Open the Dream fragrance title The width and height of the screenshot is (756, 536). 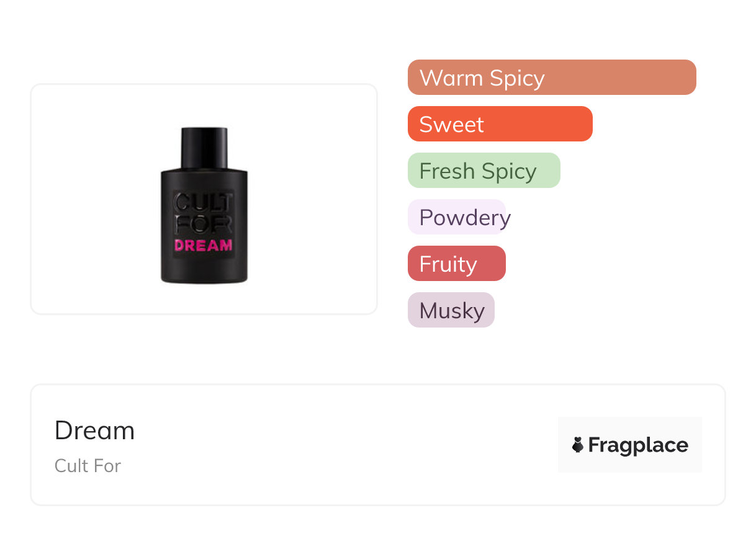point(94,431)
